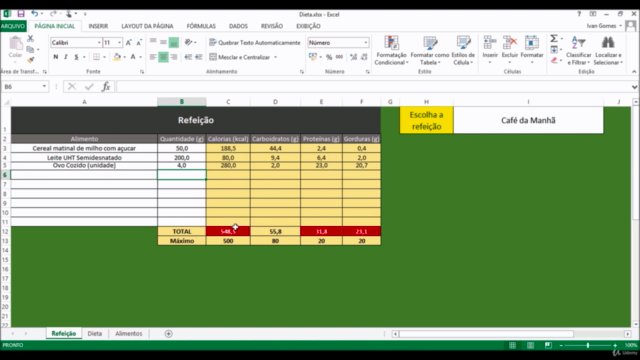640x360 pixels.
Task: Select the Café da Manhã cell
Action: 528,120
